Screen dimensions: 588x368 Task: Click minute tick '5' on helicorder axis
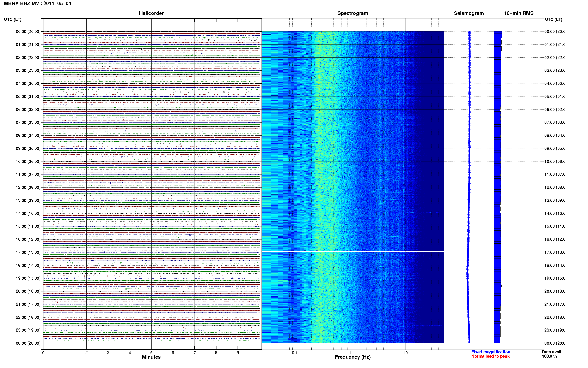151,353
